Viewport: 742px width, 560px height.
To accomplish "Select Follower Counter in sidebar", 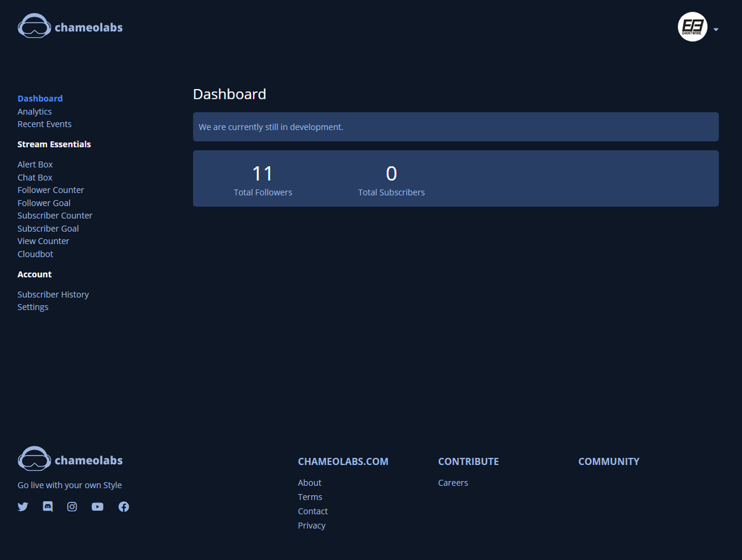I will [51, 190].
